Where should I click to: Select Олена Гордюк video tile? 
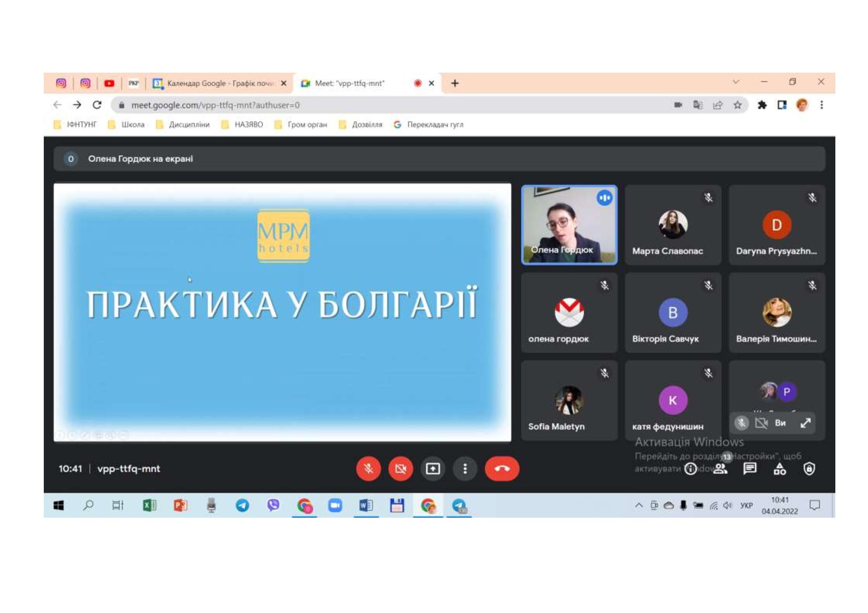[x=569, y=225]
